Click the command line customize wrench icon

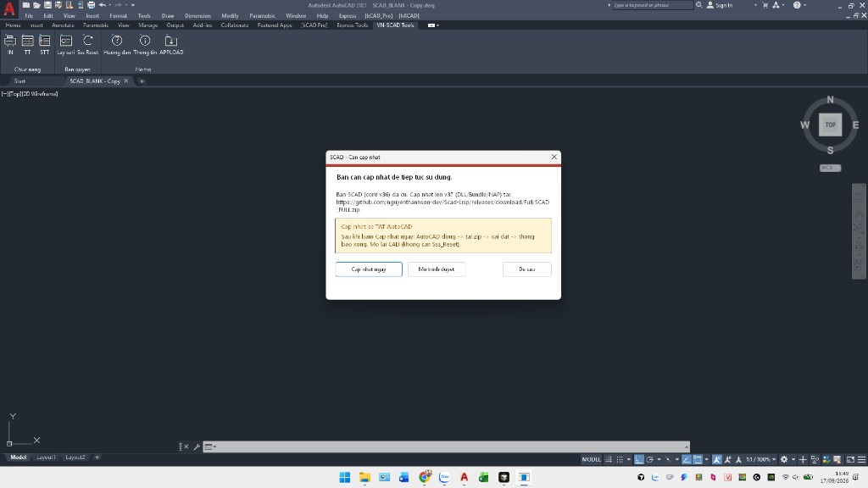click(x=197, y=446)
